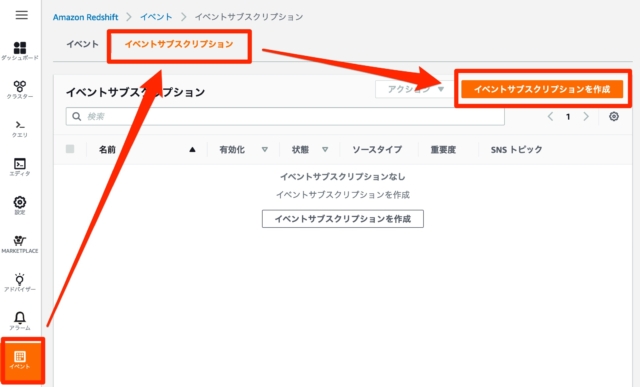This screenshot has width=640, height=387.
Task: Go to previous page arrow
Action: pos(550,116)
